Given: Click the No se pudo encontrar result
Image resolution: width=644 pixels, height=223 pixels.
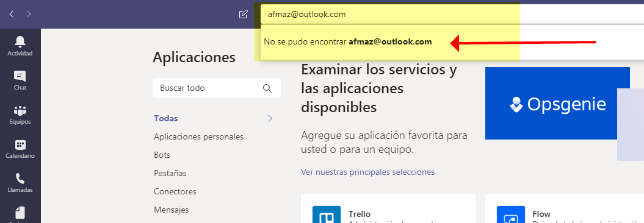Looking at the screenshot, I should coord(348,42).
